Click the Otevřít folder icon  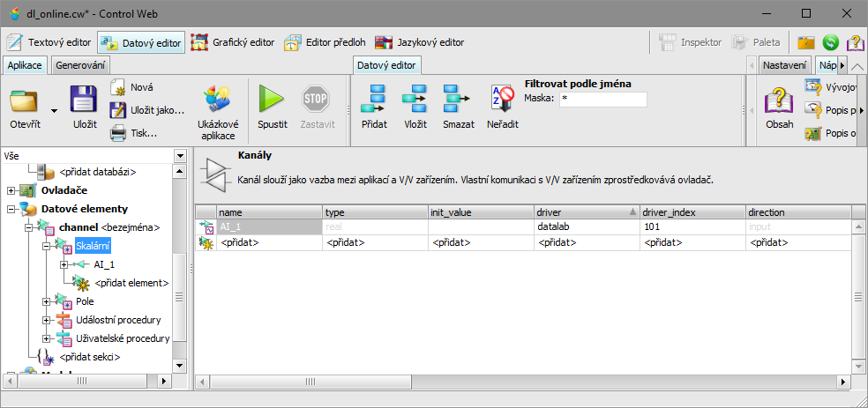pos(25,102)
